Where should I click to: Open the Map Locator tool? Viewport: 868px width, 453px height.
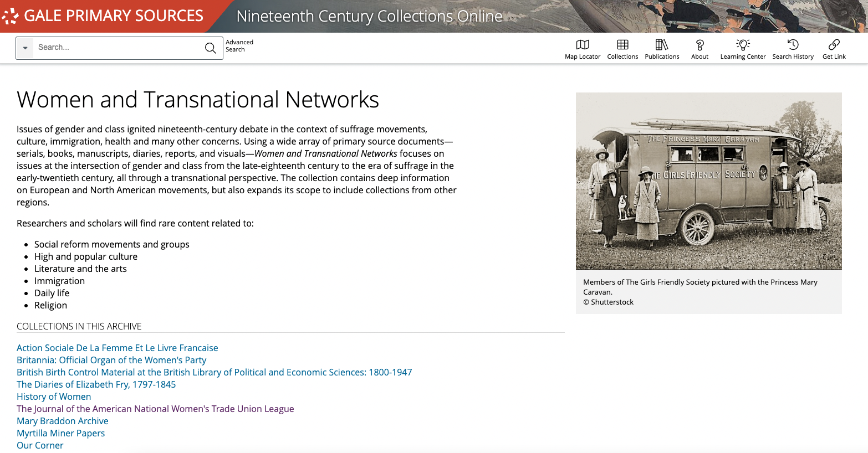coord(583,49)
